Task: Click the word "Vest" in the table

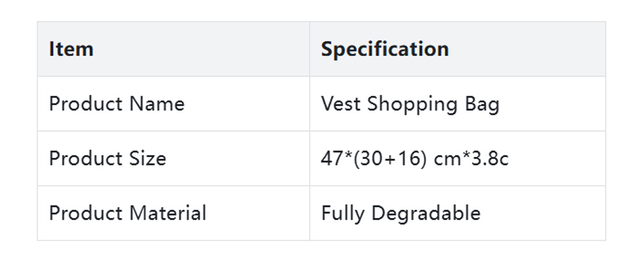Action: click(x=341, y=104)
